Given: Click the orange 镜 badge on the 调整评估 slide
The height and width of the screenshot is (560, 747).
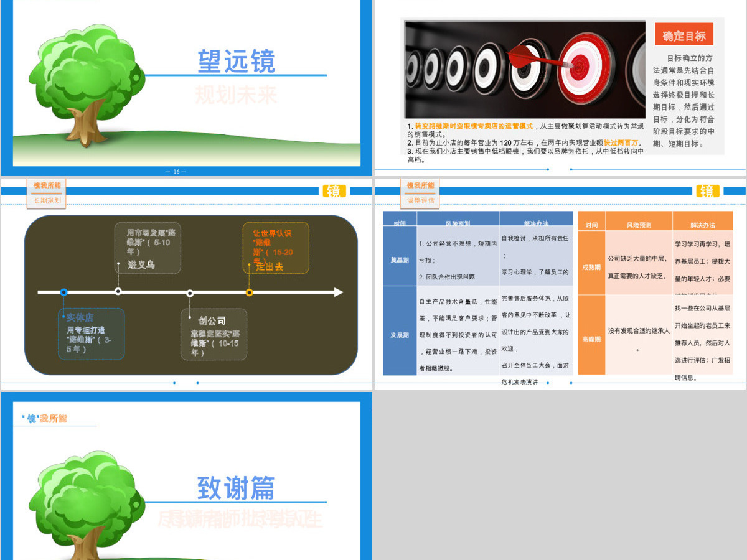Looking at the screenshot, I should 708,191.
